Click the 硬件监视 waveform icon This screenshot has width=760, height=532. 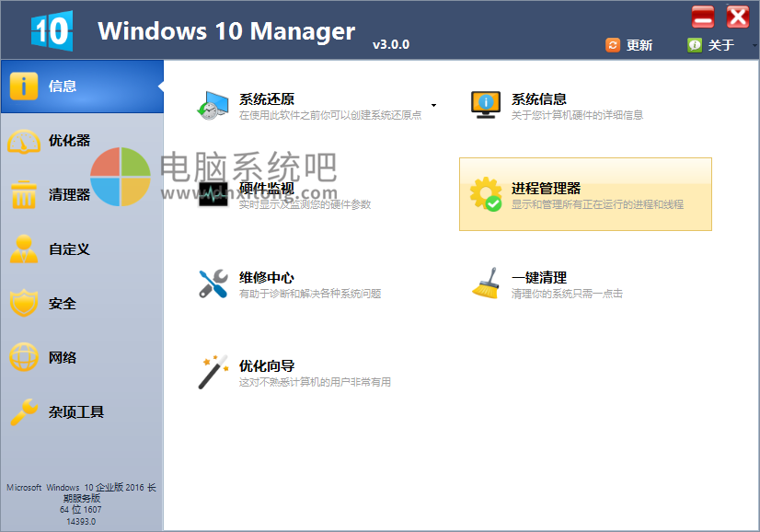213,194
